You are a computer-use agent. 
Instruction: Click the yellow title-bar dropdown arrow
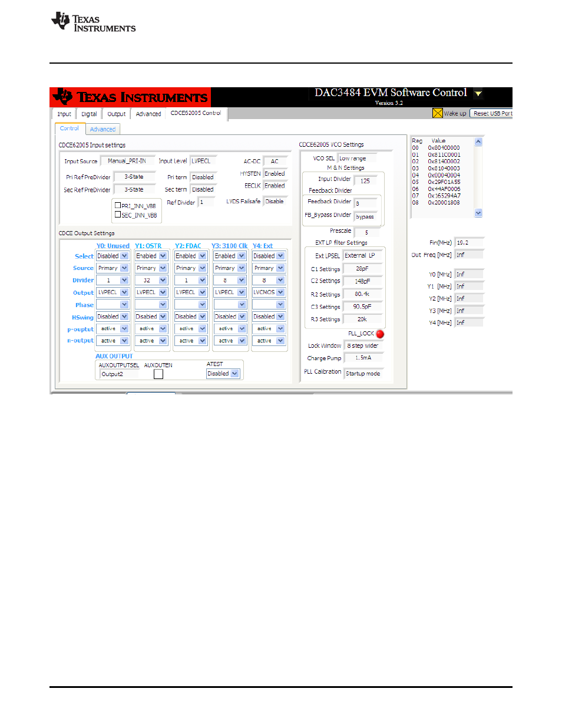tap(478, 94)
